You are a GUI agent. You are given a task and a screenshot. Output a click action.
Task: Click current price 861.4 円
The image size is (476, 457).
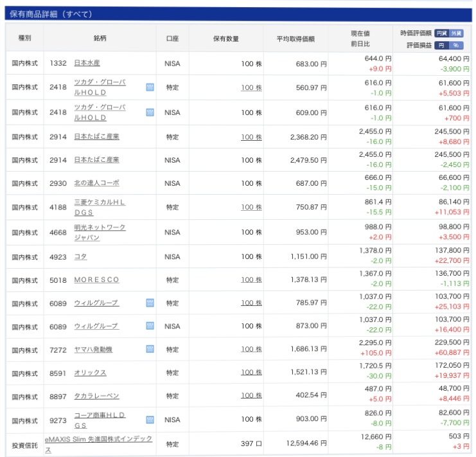378,202
